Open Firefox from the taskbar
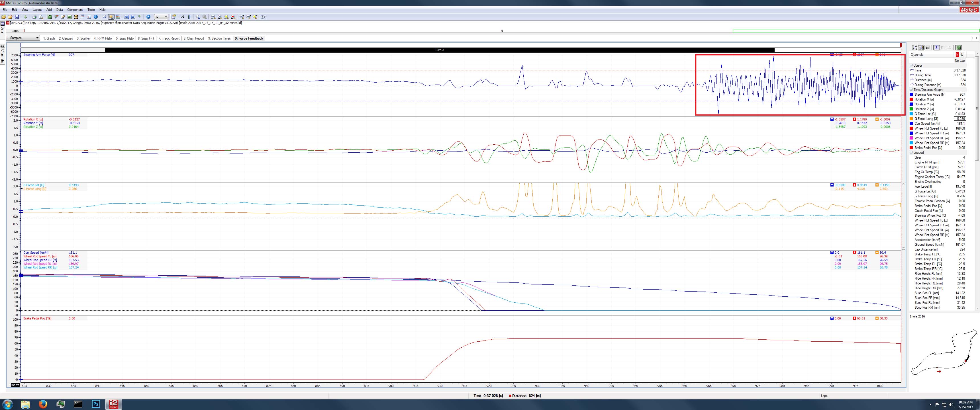 pos(43,404)
